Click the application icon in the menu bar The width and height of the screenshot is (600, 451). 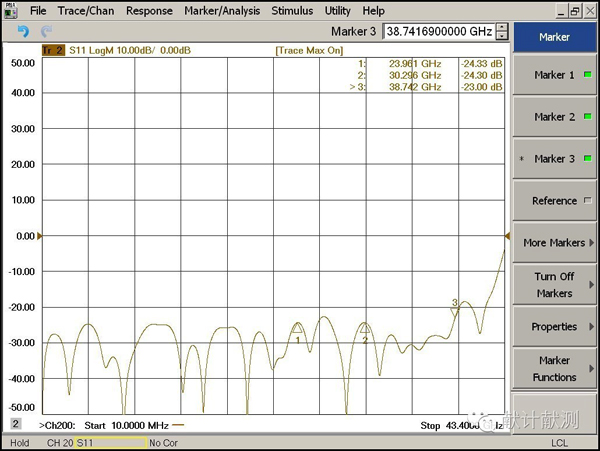coord(10,11)
